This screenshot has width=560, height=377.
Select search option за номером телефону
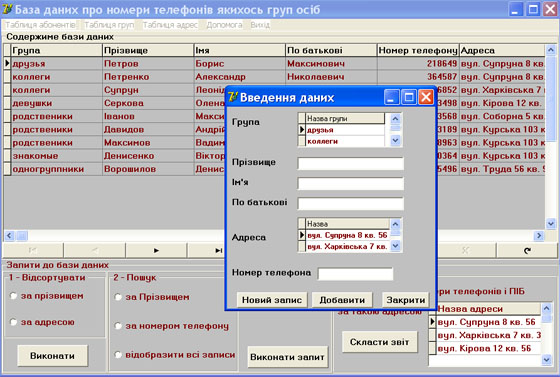click(118, 326)
